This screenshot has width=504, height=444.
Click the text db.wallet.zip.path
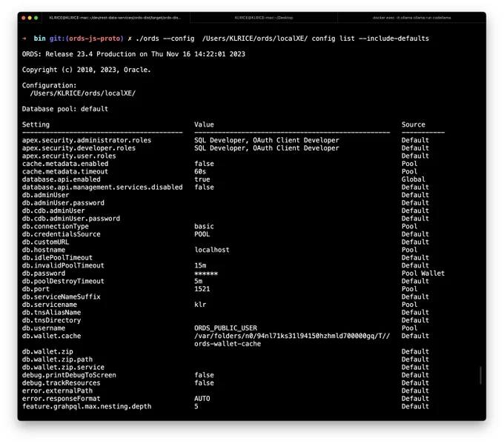coord(57,359)
